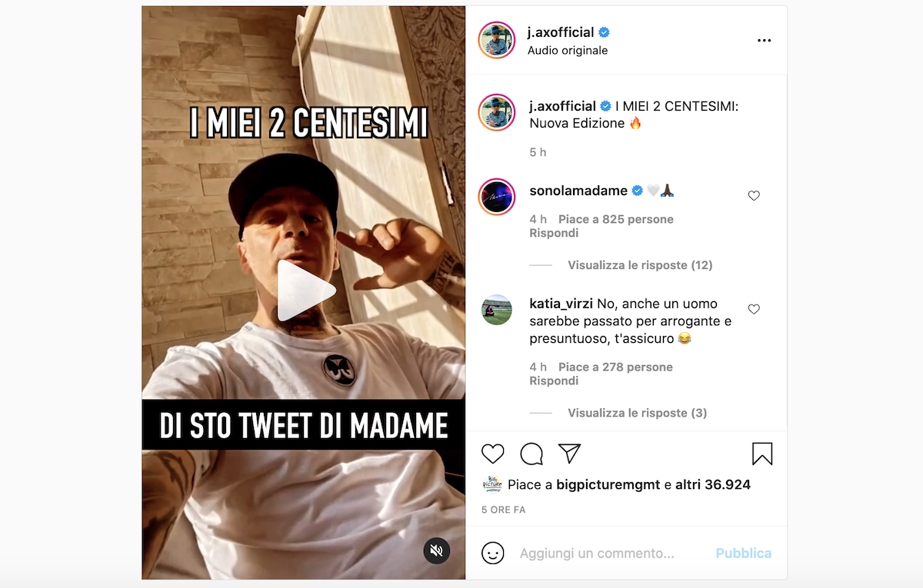Screen dimensions: 923x588
Task: Open sonolamadame's profile avatar
Action: point(496,197)
